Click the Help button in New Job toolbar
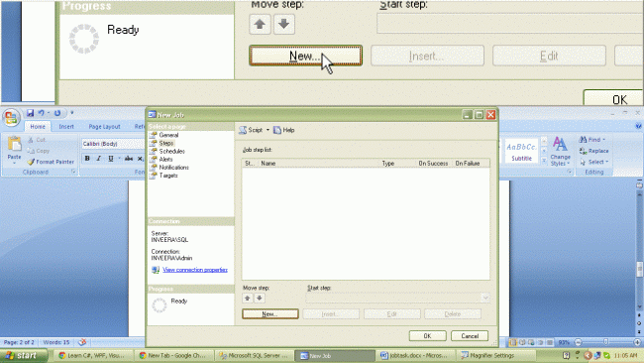 point(284,130)
